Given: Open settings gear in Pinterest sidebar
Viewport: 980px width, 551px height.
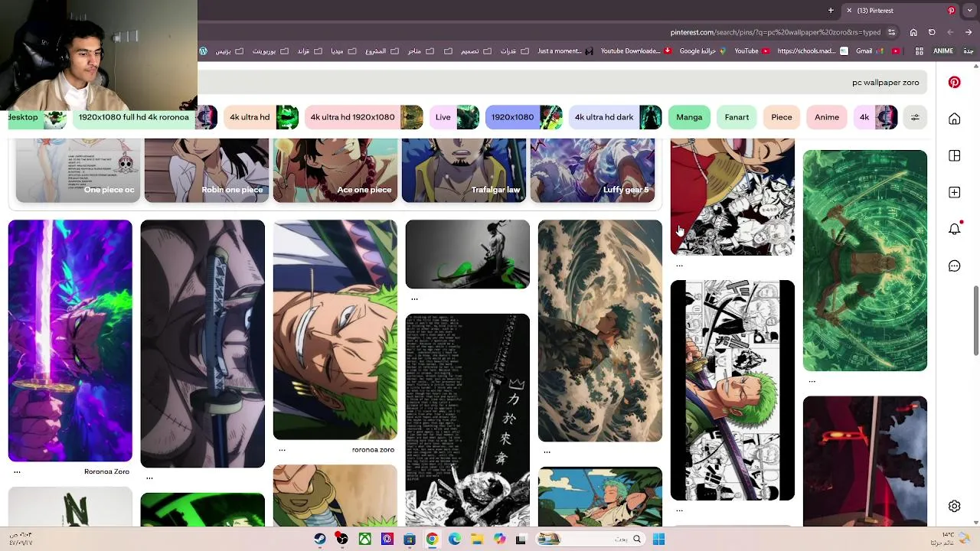Looking at the screenshot, I should click(954, 506).
